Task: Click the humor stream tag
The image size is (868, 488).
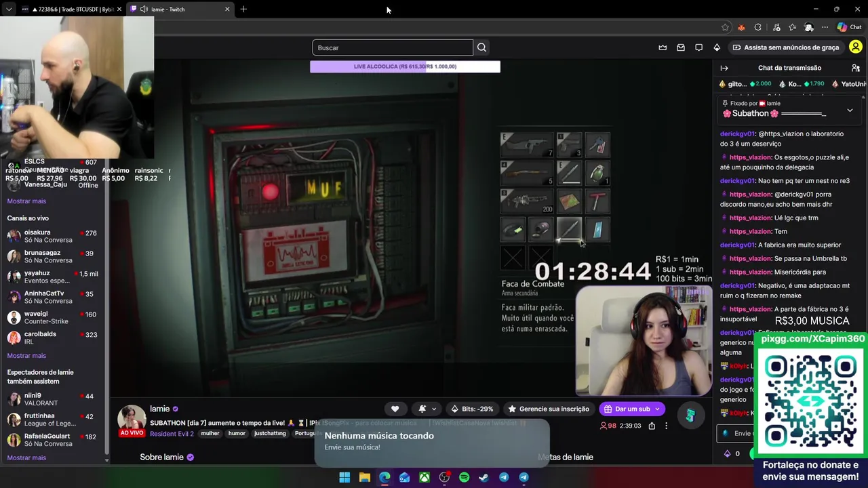Action: (237, 434)
